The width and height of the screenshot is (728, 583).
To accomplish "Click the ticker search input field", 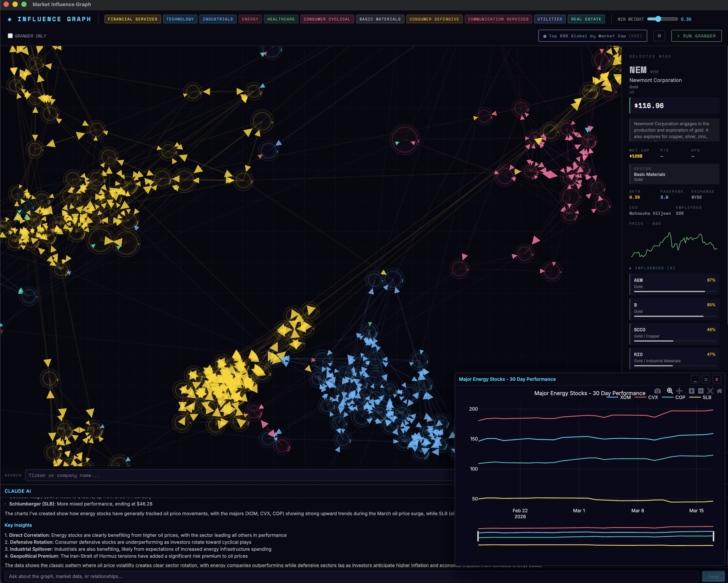I will coord(142,475).
